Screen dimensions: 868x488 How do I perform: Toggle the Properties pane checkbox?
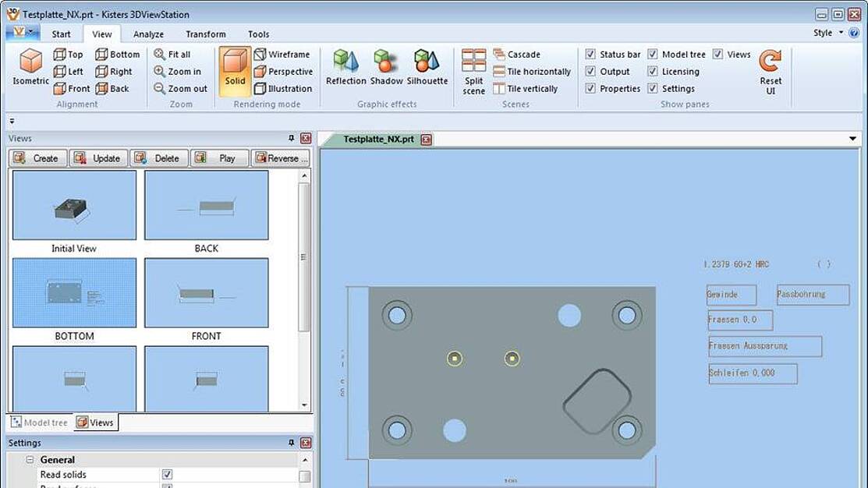(x=590, y=89)
